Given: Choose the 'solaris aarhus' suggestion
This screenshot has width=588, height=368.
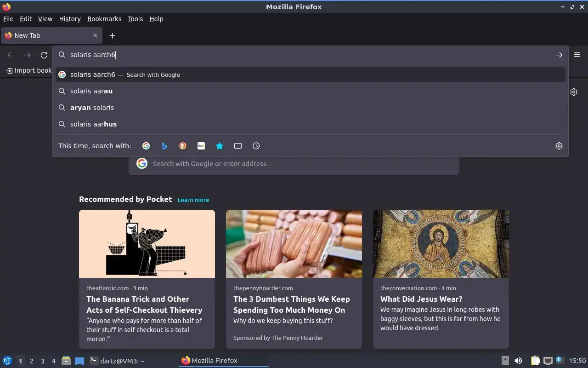Looking at the screenshot, I should (311, 124).
